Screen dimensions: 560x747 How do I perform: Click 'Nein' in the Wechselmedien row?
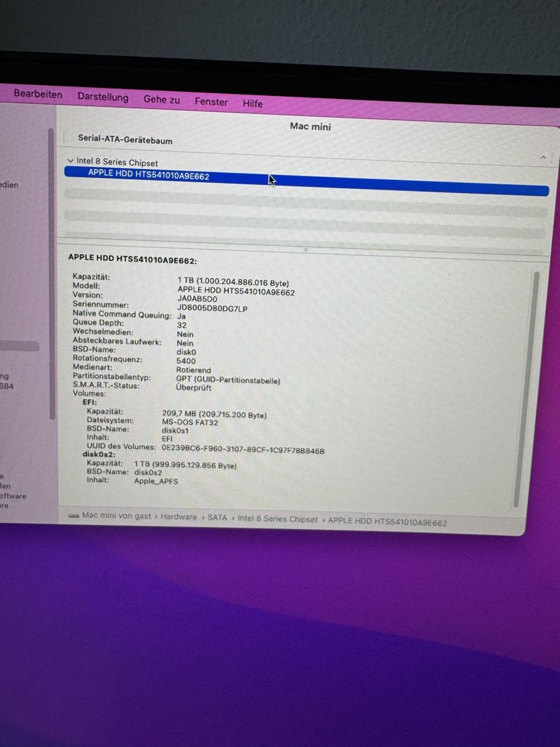[185, 334]
